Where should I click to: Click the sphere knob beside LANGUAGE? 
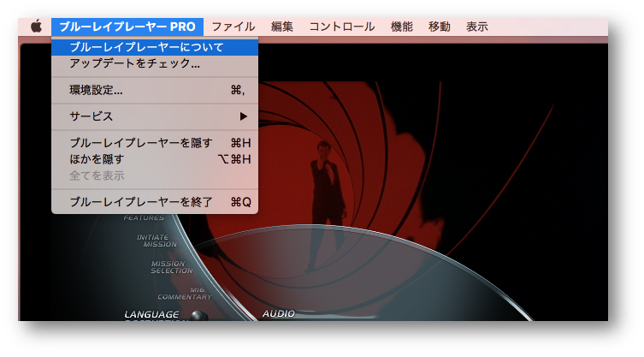pos(198,315)
